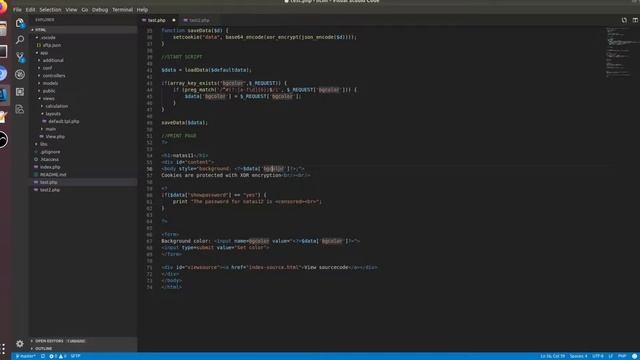This screenshot has height=360, width=640.
Task: Open the Terminal icon in the dock
Action: coord(3,51)
